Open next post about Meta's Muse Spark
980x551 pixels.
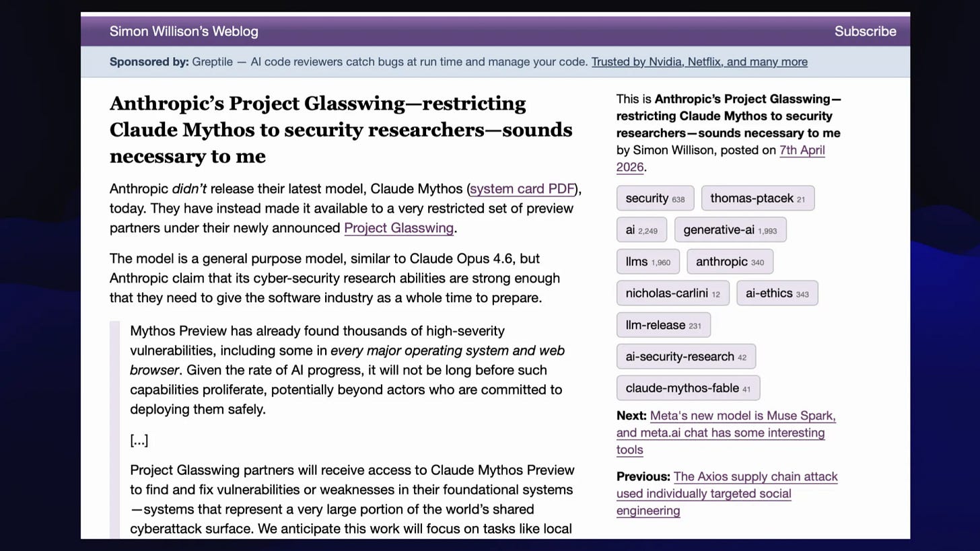pos(726,433)
